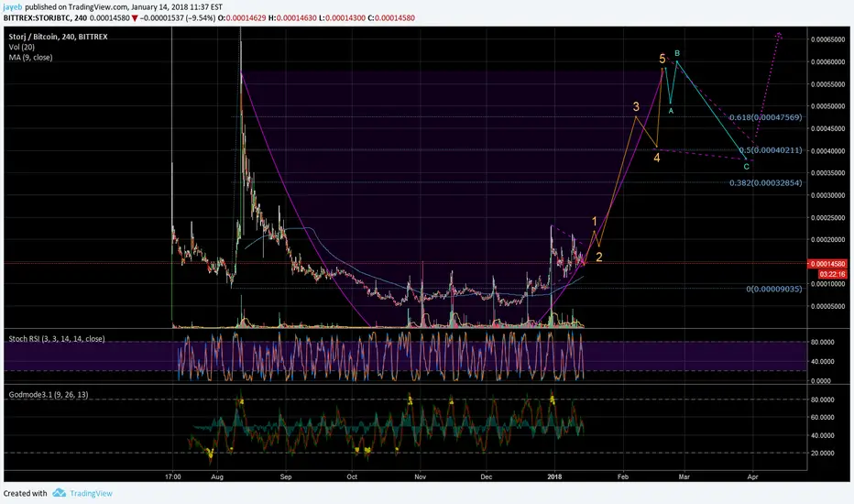Click the orange wave label 5
Image resolution: width=854 pixels, height=504 pixels.
pyautogui.click(x=662, y=59)
